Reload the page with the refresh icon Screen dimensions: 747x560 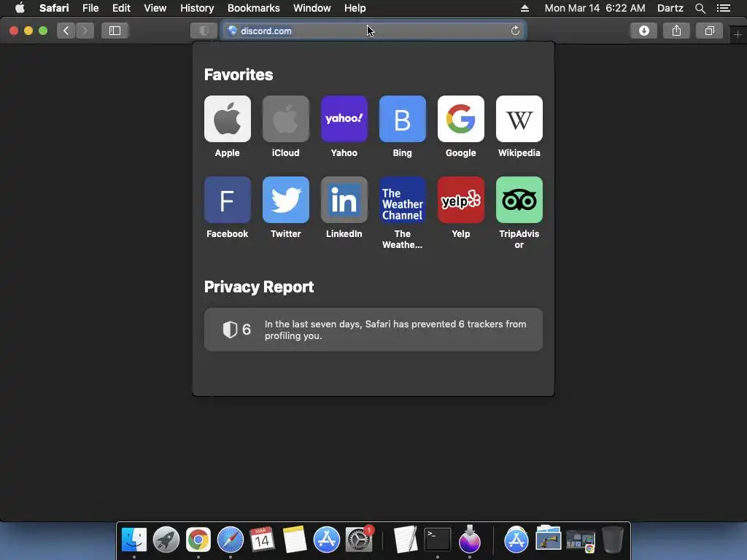coord(515,31)
